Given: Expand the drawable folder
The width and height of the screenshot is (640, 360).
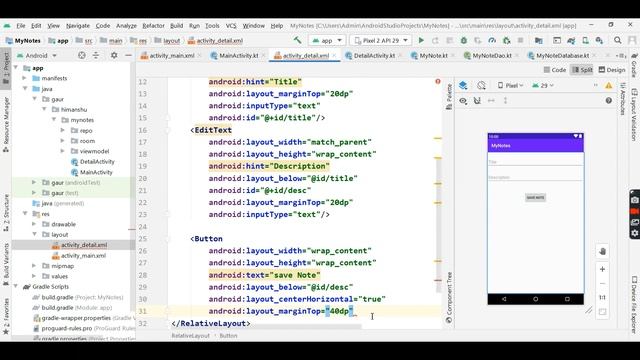Looking at the screenshot, I should click(34, 224).
